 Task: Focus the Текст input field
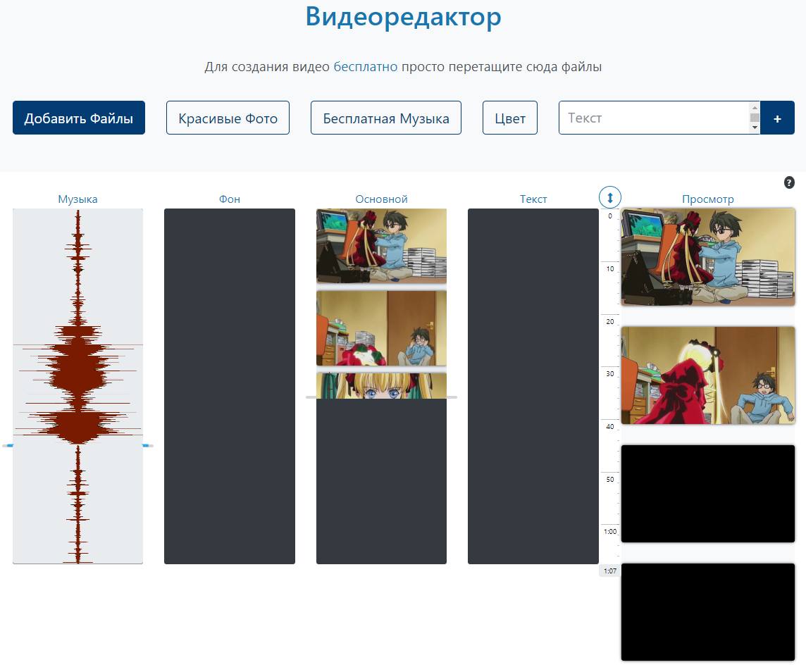(x=654, y=118)
